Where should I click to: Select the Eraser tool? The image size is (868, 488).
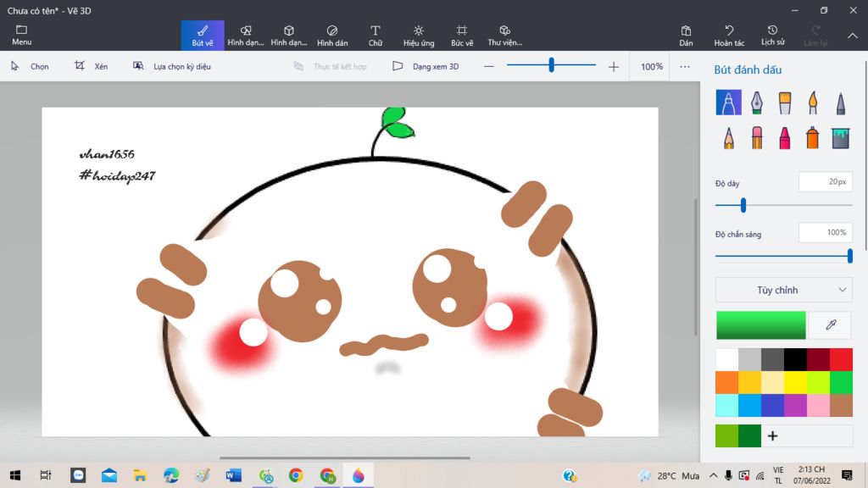pyautogui.click(x=757, y=138)
